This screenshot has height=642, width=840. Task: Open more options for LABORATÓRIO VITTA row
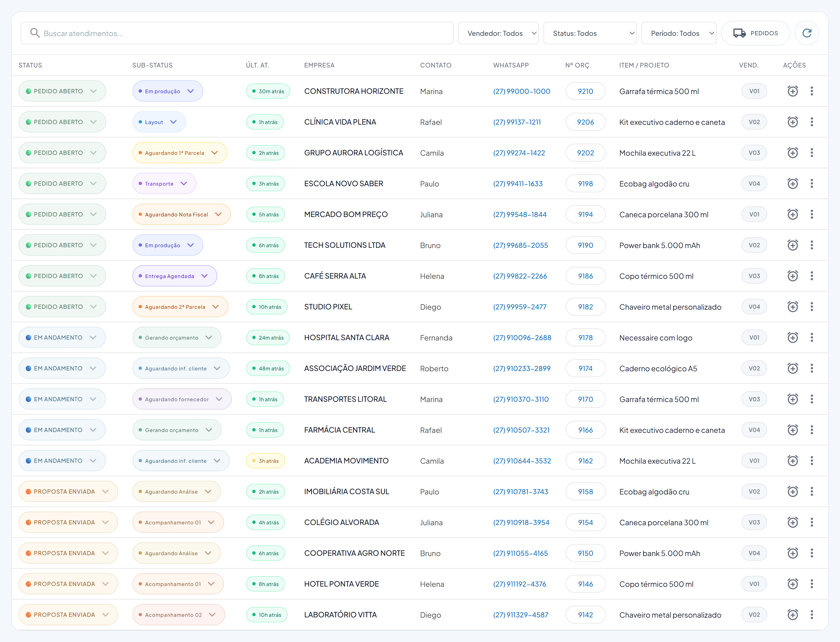click(x=812, y=615)
